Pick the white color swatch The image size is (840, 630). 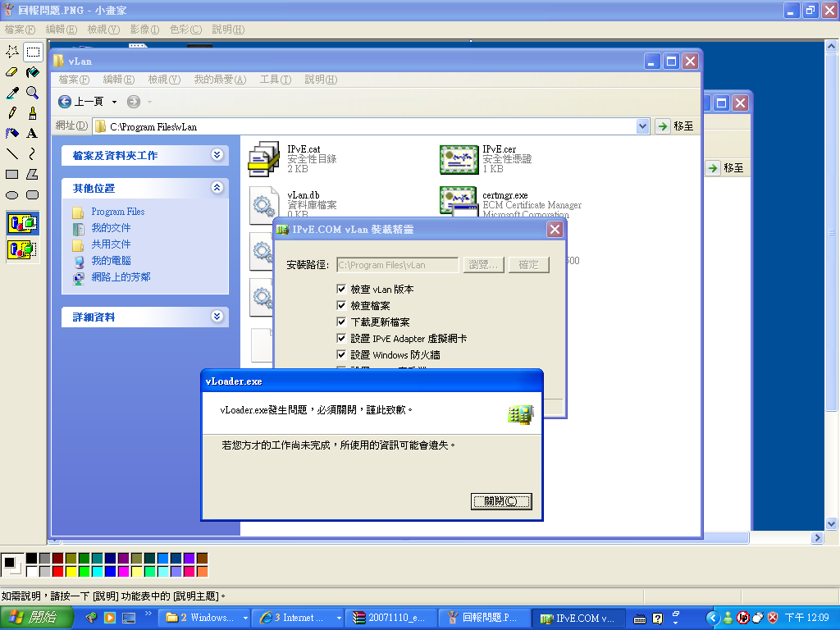(32, 572)
